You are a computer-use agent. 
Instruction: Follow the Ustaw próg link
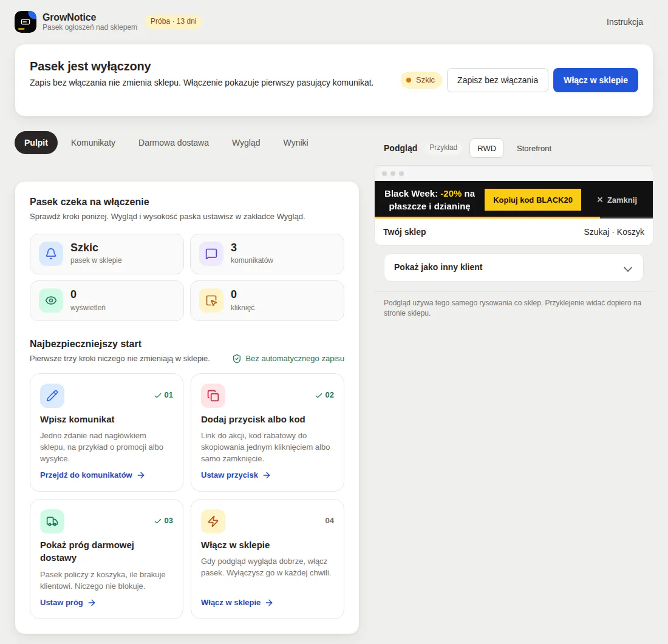(x=68, y=603)
